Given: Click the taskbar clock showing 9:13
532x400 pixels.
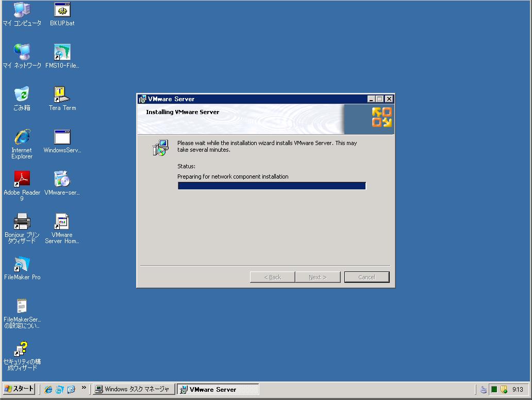Looking at the screenshot, I should pos(518,390).
